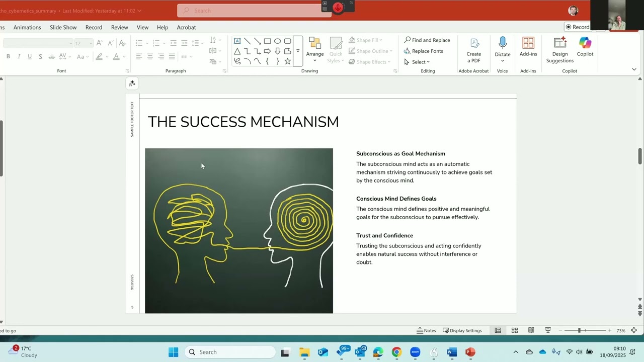Open Word from the Windows taskbar
The height and width of the screenshot is (362, 644).
[x=452, y=352]
